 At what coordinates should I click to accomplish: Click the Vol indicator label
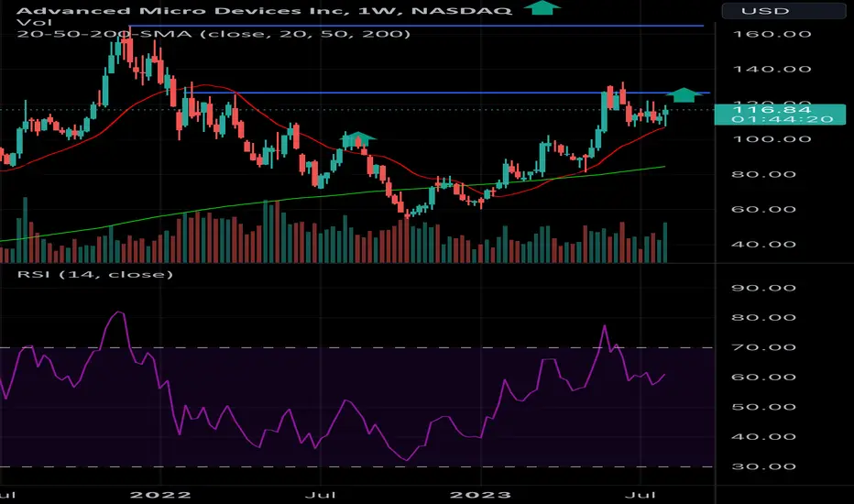35,22
